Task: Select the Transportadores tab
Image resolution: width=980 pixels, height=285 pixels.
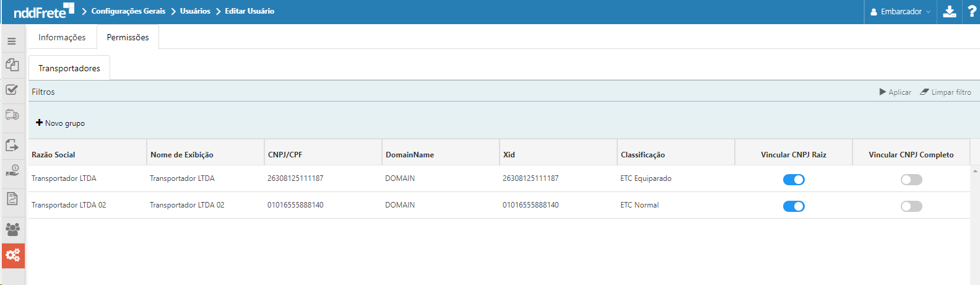Action: coord(69,68)
